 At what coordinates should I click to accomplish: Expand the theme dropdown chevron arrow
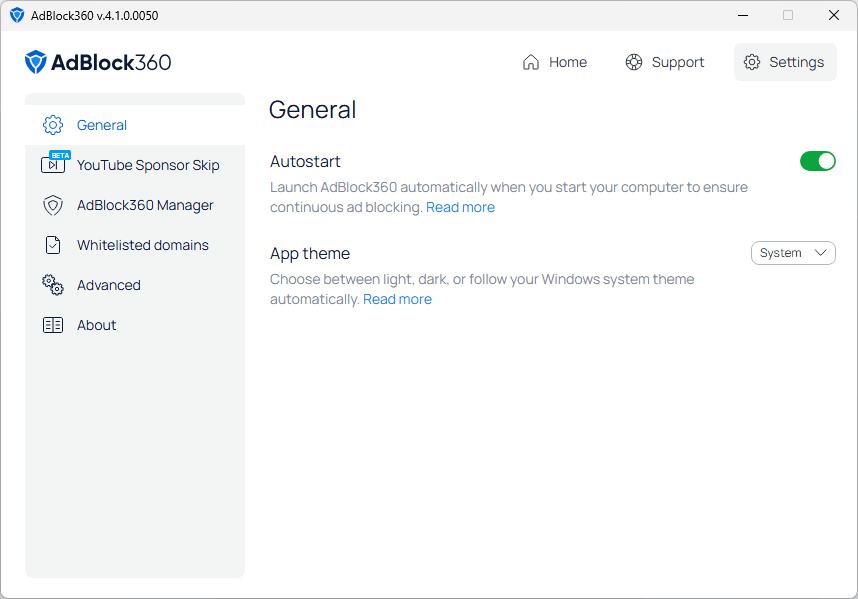pyautogui.click(x=822, y=253)
